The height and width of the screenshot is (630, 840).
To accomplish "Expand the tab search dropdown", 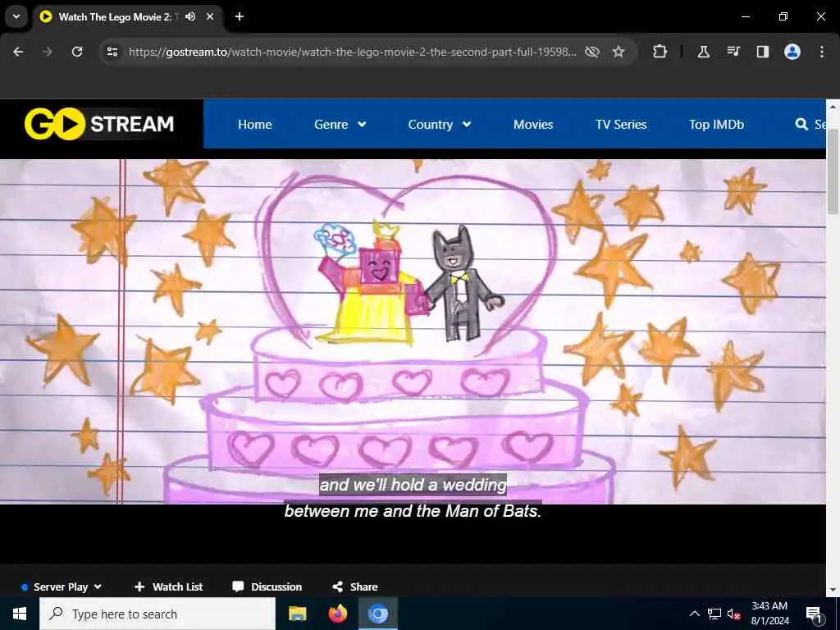I will click(x=16, y=16).
